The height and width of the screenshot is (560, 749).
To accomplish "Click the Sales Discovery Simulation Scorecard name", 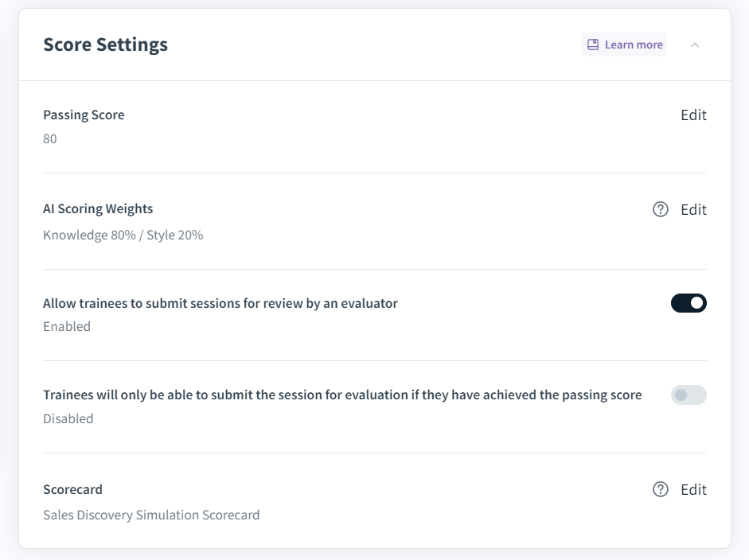I will point(151,515).
